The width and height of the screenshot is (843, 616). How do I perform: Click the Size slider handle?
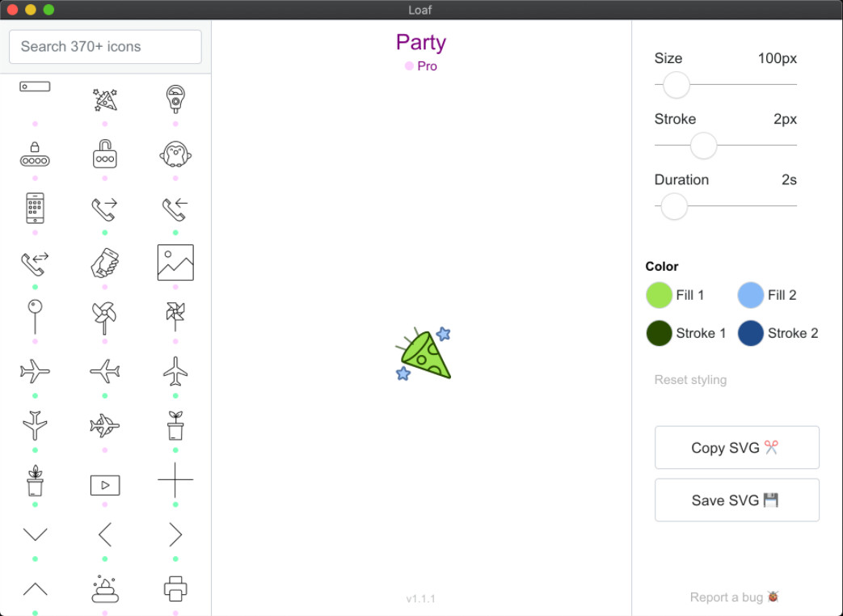coord(676,85)
